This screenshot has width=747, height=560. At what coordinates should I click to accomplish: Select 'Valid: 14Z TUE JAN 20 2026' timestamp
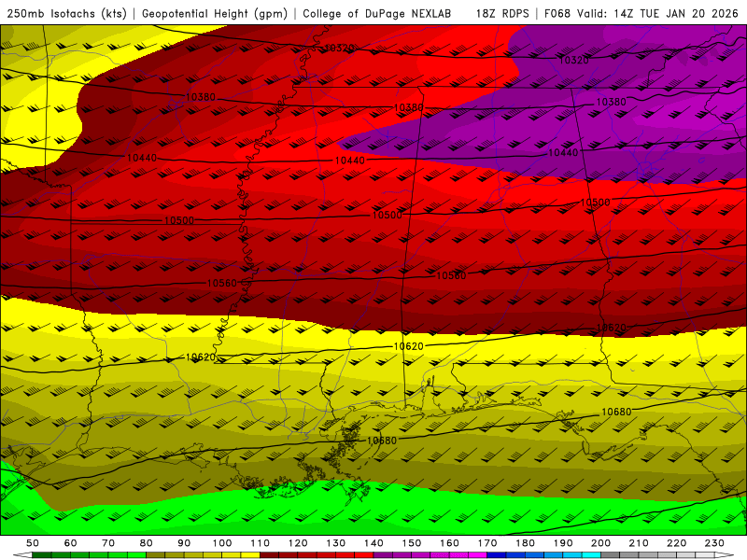(657, 14)
